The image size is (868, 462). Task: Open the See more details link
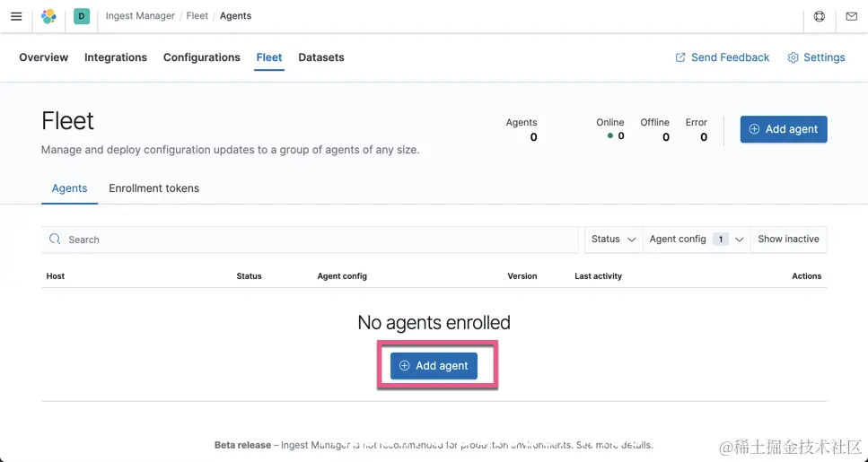[615, 445]
